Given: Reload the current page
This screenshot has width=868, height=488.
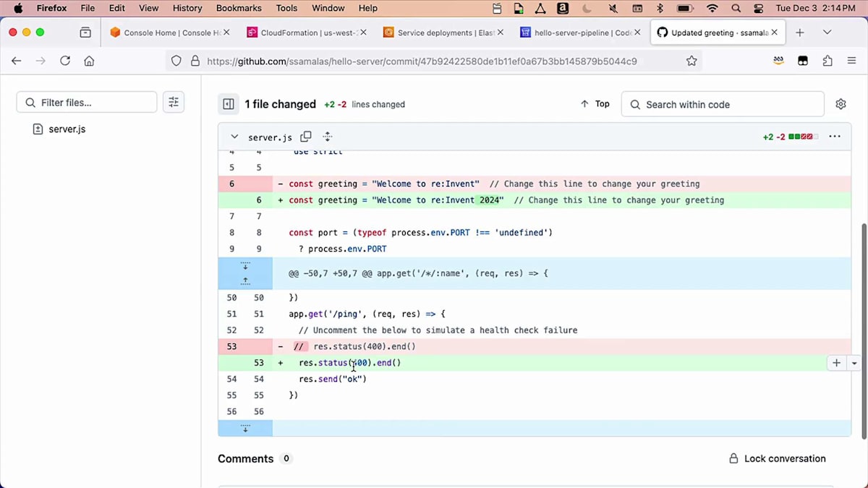Looking at the screenshot, I should coord(65,61).
